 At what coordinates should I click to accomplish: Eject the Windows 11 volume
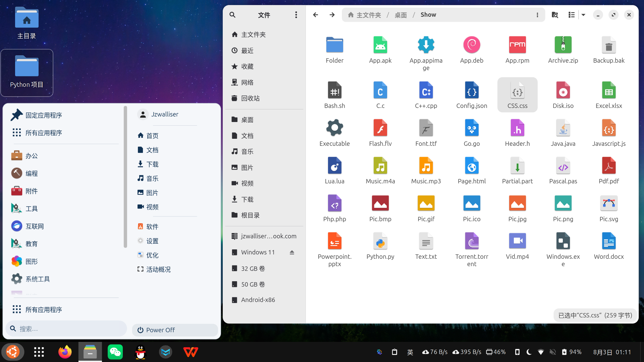[292, 252]
